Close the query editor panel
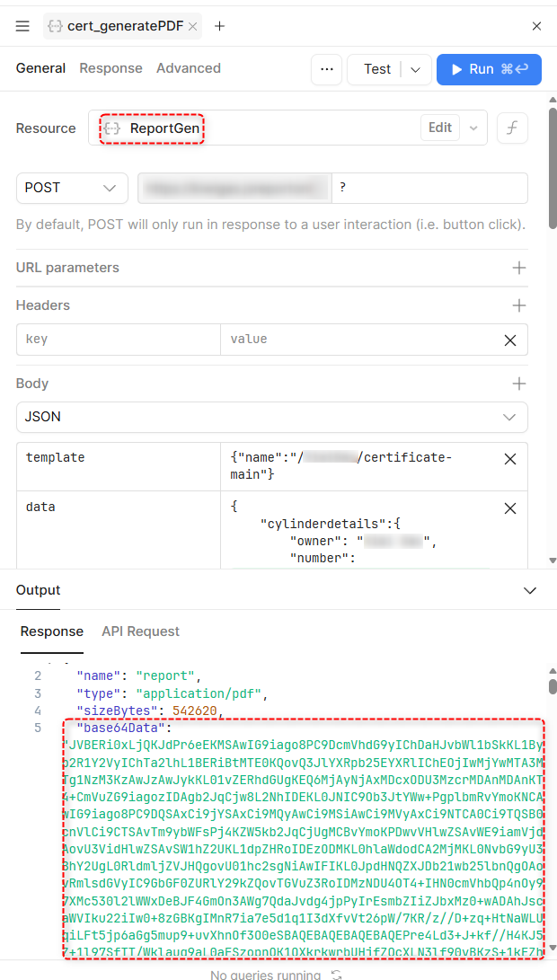The width and height of the screenshot is (557, 980). (x=536, y=26)
